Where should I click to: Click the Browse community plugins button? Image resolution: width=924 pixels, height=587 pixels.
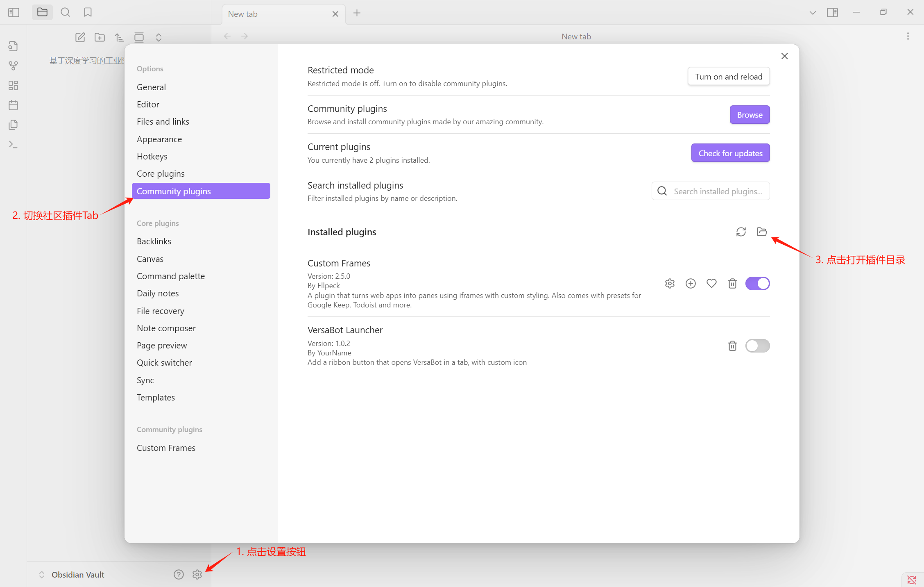(x=749, y=115)
